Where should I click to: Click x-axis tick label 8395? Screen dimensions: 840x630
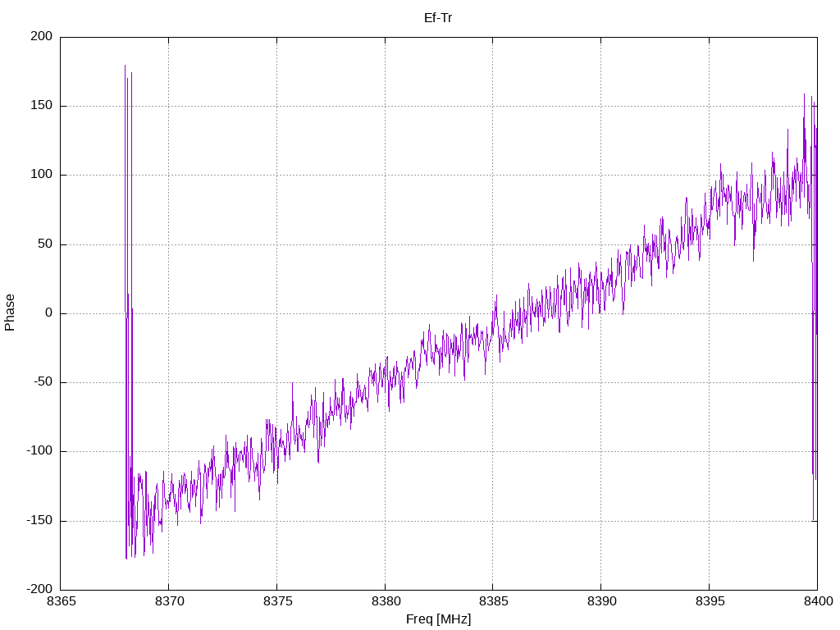710,601
